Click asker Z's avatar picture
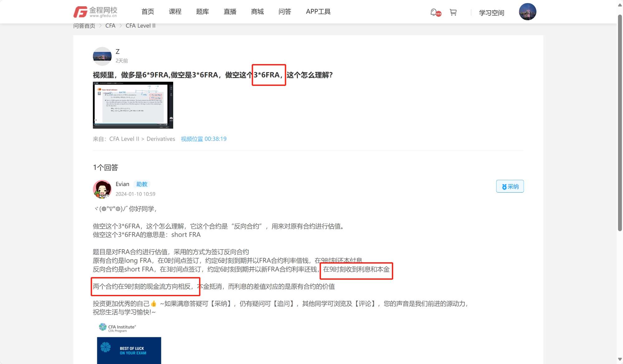This screenshot has height=364, width=623. [102, 56]
